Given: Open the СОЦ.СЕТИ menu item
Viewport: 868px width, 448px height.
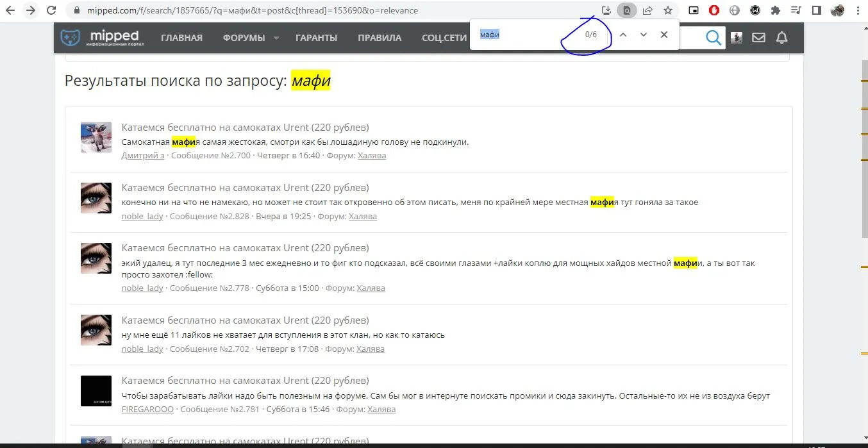Looking at the screenshot, I should pos(444,38).
